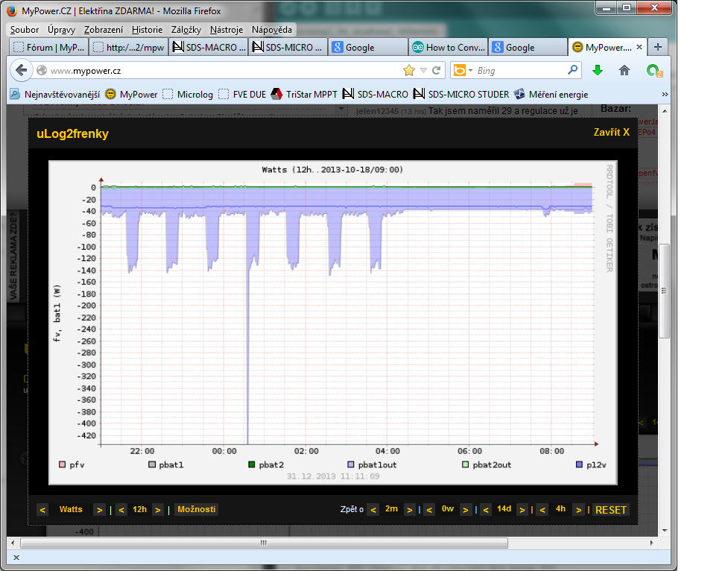Click the search magnifier icon in Bing box
This screenshot has height=571, width=728.
tap(572, 70)
